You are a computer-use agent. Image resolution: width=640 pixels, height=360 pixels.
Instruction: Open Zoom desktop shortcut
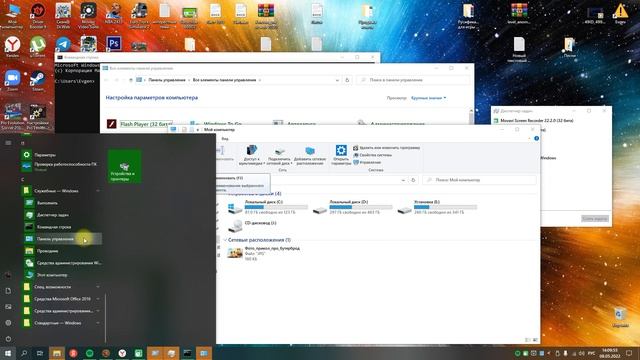pos(12,81)
